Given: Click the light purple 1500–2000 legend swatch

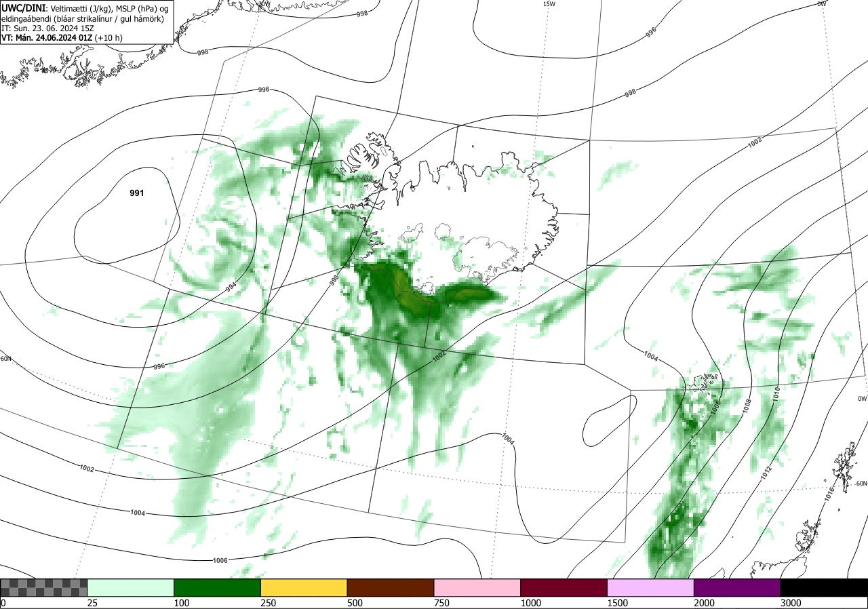Looking at the screenshot, I should pos(650,587).
